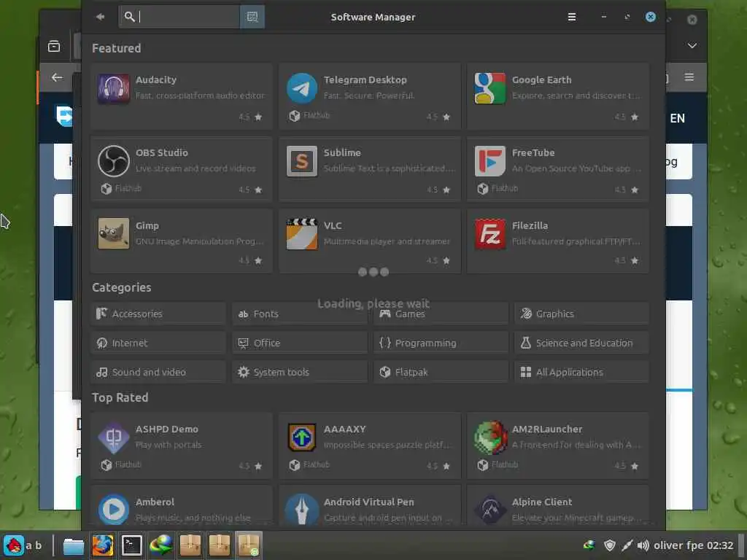Open the FreeTube icon
Image resolution: width=747 pixels, height=560 pixels.
pos(489,161)
